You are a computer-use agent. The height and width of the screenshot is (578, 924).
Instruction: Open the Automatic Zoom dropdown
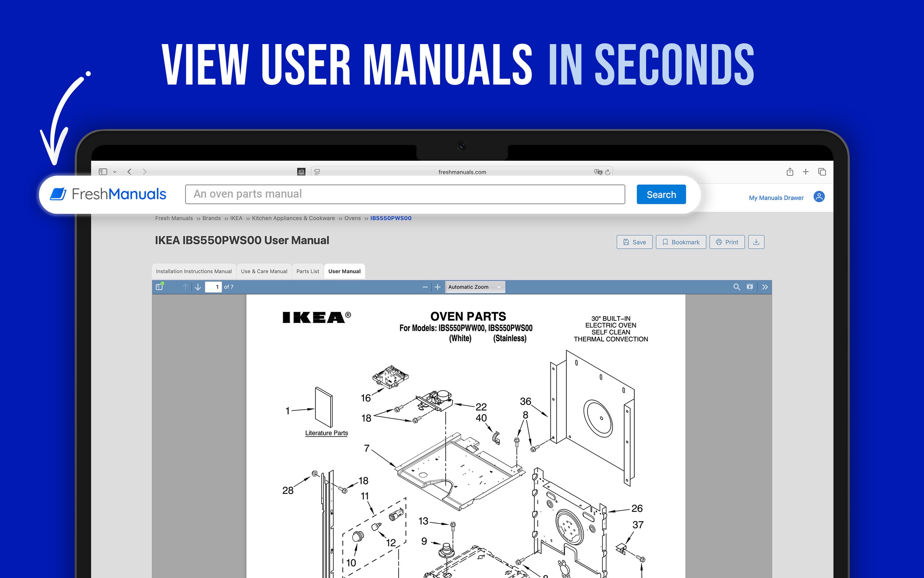pos(475,287)
